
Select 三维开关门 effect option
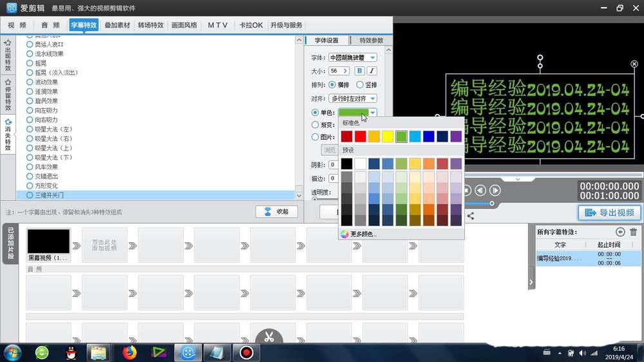(x=45, y=195)
